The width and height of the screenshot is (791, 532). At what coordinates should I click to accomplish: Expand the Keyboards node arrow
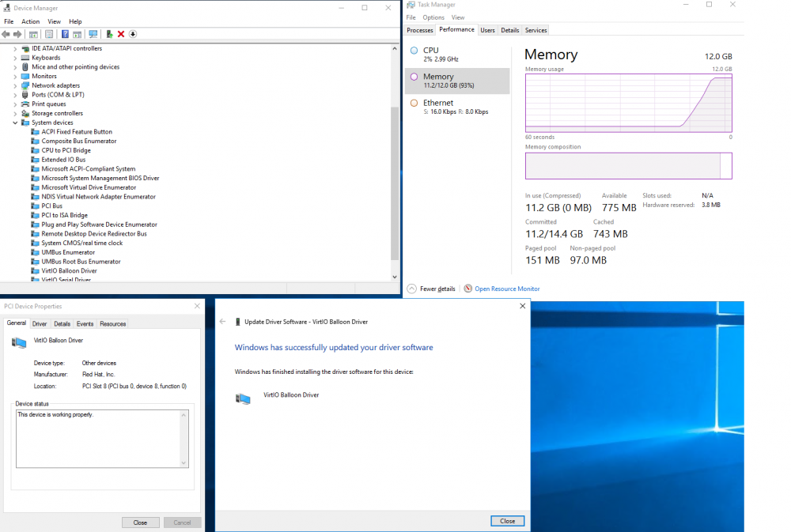point(15,58)
